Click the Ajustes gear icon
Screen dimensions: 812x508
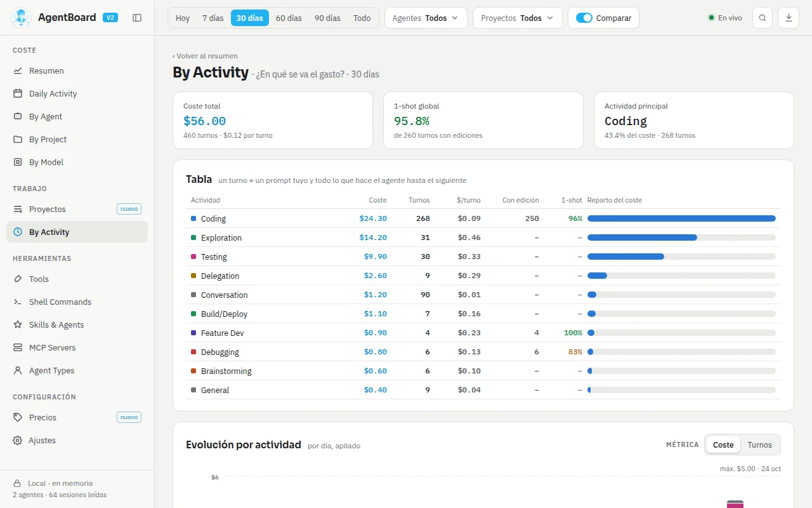(x=18, y=441)
